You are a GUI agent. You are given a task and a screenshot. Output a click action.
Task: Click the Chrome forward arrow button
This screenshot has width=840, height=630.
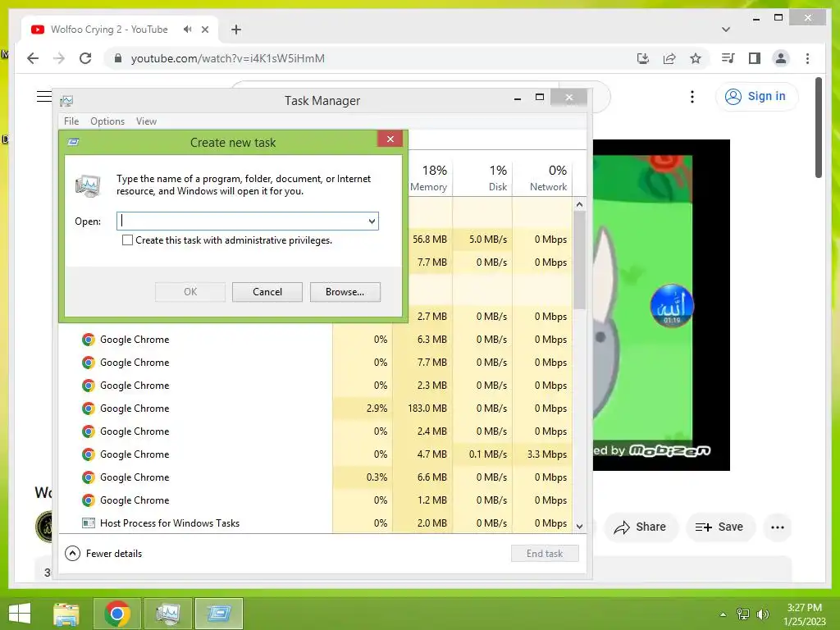(x=59, y=58)
